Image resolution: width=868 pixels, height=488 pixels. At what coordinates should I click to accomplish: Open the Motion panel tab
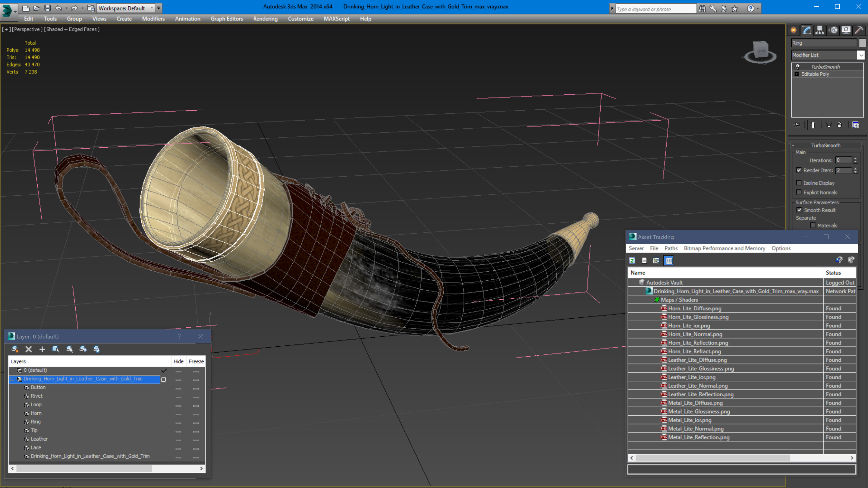pyautogui.click(x=833, y=30)
